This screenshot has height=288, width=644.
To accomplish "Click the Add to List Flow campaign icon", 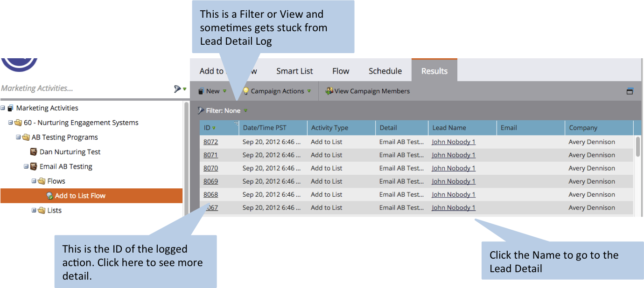I will pyautogui.click(x=49, y=196).
